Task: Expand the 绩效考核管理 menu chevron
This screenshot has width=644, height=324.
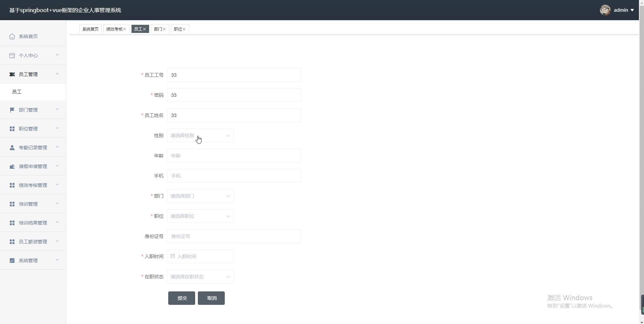Action: (x=57, y=185)
